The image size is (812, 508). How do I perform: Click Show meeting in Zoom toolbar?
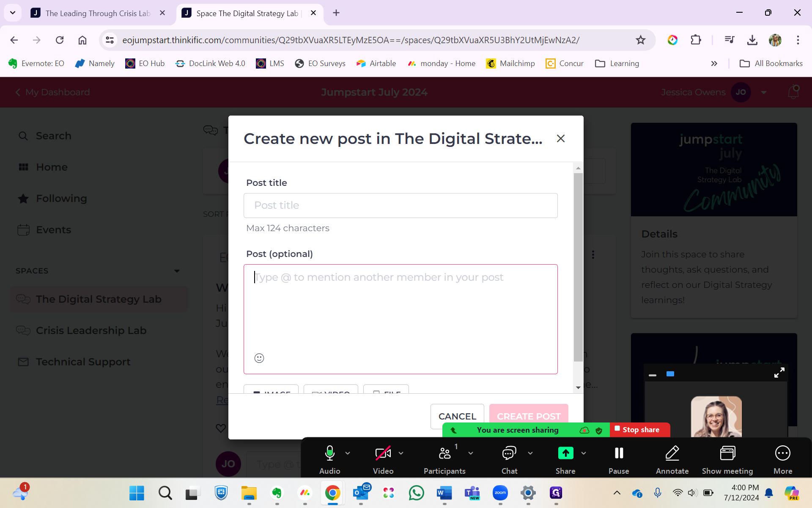tap(727, 459)
